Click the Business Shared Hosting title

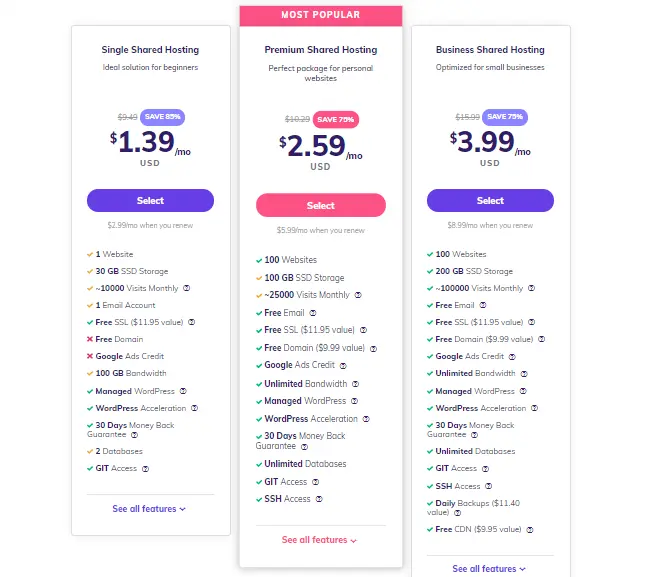coord(490,50)
